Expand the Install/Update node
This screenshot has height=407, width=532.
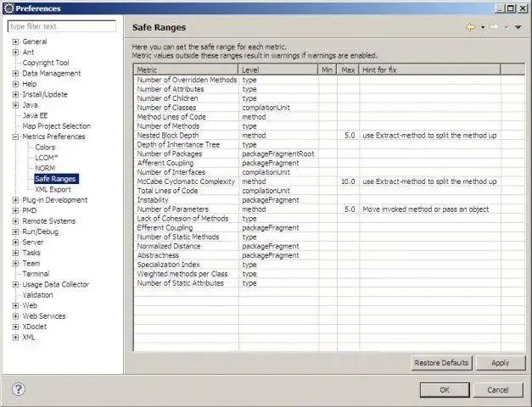pos(15,94)
